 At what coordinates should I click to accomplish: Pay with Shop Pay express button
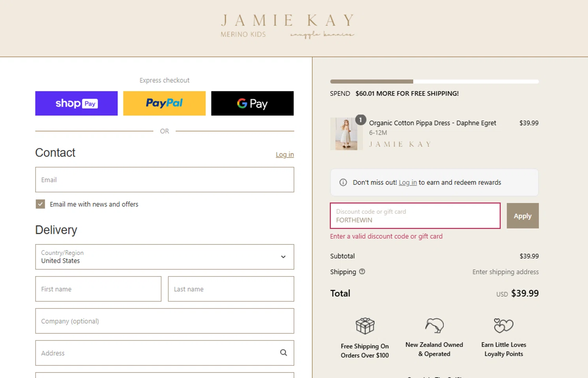pos(76,103)
